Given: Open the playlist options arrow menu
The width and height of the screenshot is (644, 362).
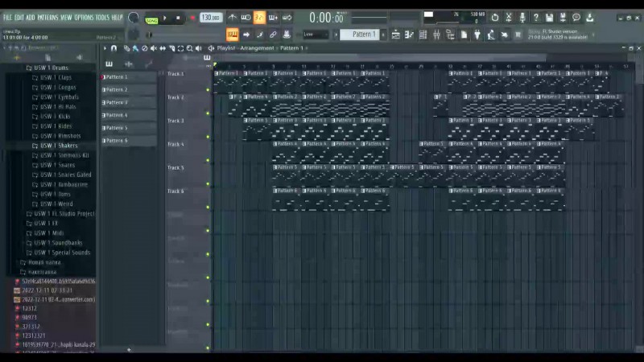Looking at the screenshot, I should pos(105,48).
